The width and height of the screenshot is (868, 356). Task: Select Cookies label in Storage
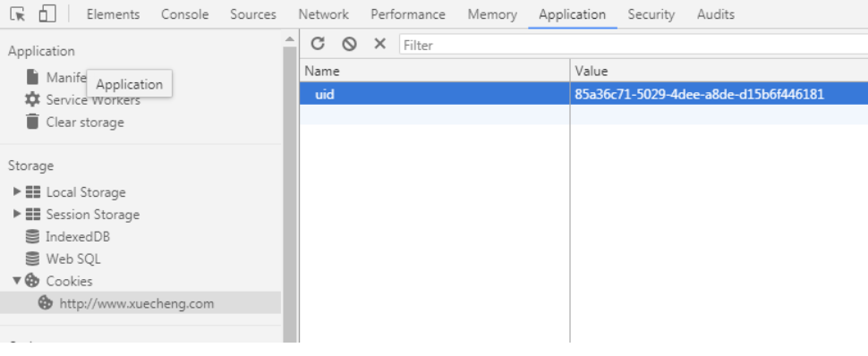click(x=69, y=281)
